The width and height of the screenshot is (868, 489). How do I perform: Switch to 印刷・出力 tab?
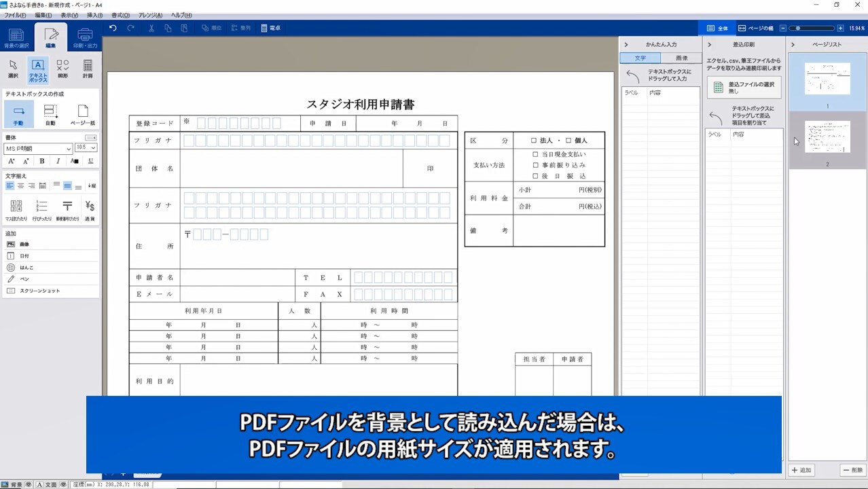pyautogui.click(x=85, y=37)
